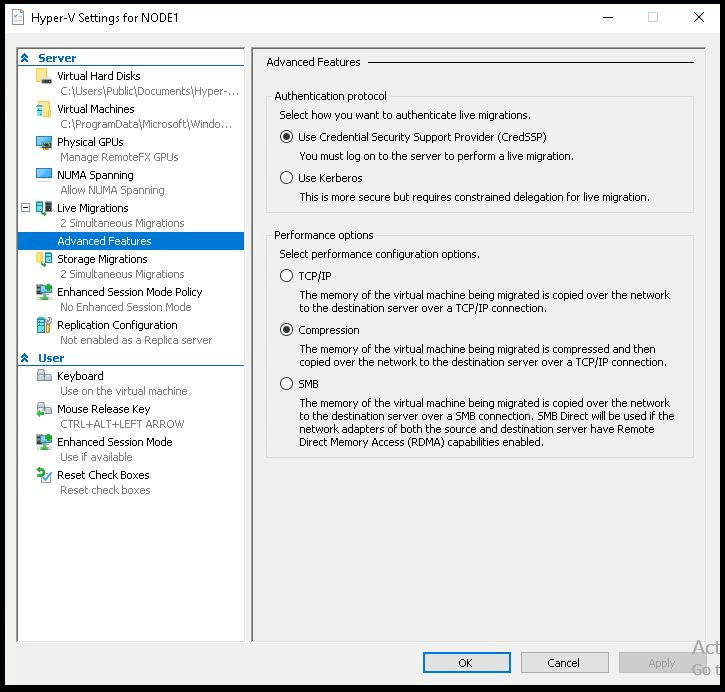Screen dimensions: 725x692
Task: Click the Manage RemoteFX GPUs text
Action: point(119,157)
